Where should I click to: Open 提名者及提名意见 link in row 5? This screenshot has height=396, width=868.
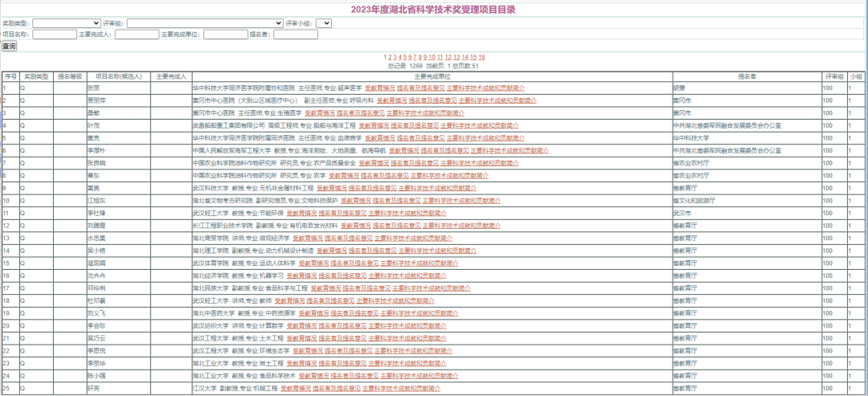[421, 137]
